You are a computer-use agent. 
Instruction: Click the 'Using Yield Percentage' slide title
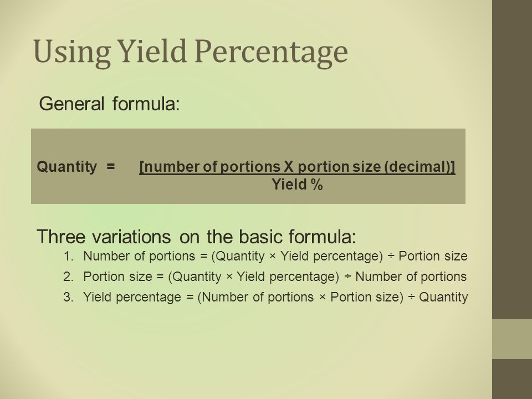coord(191,52)
